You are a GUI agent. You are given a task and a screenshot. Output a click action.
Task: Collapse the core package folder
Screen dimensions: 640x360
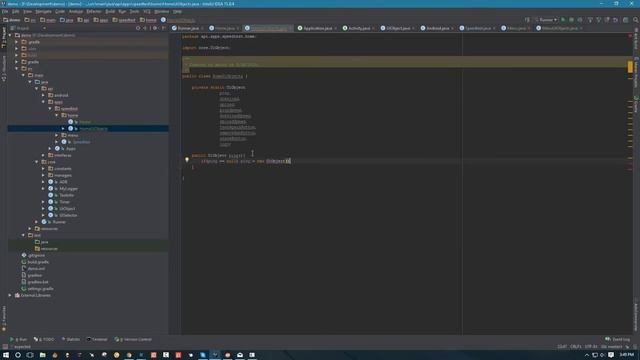coord(37,162)
